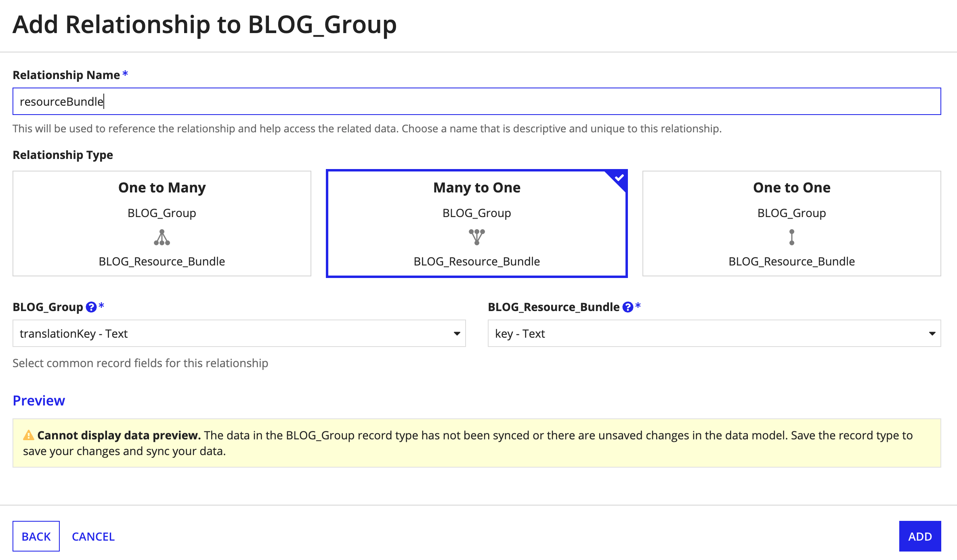Click the One to Many branching icon
The image size is (957, 560).
tap(162, 237)
